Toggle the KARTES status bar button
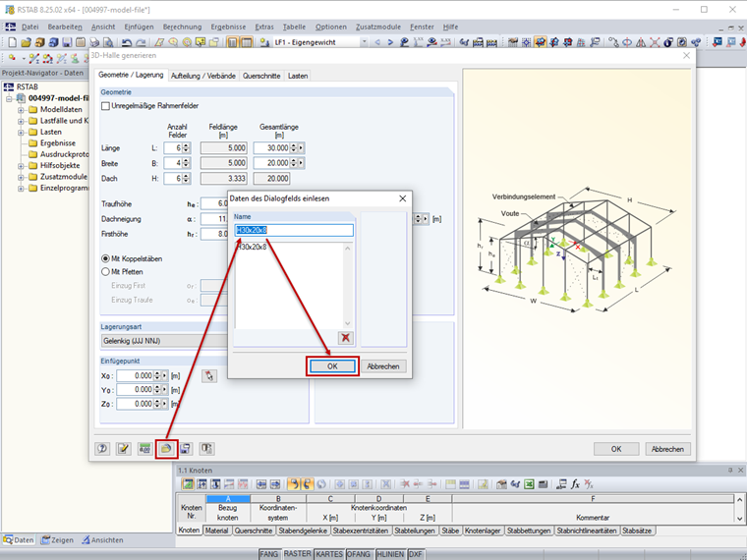747x560 pixels. pyautogui.click(x=329, y=554)
